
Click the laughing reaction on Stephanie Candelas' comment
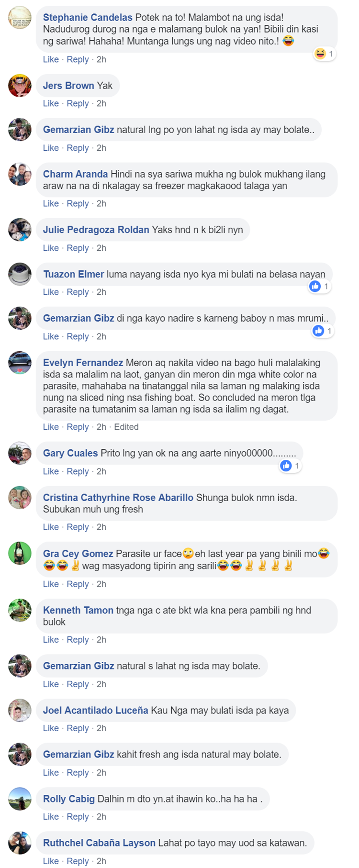[x=324, y=54]
